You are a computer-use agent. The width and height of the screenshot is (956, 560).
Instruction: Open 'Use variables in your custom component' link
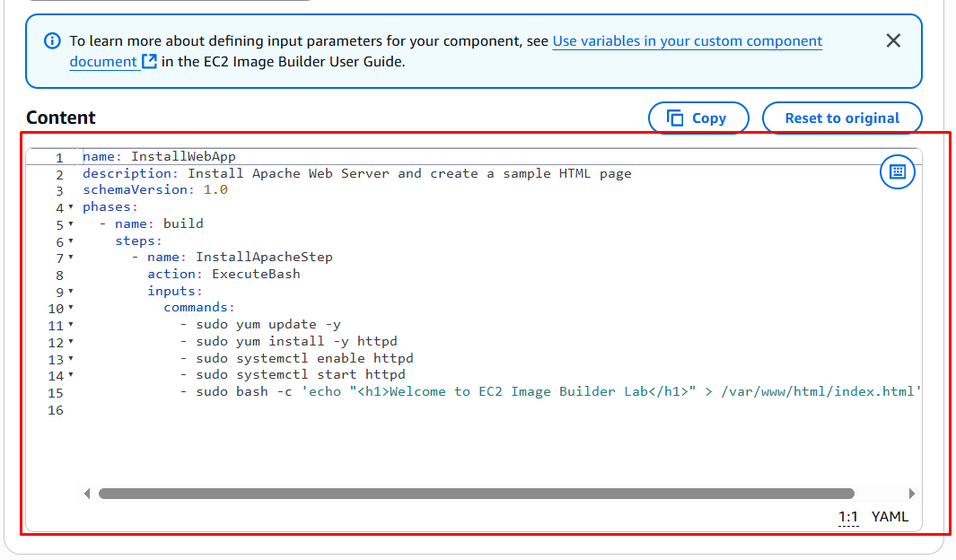[x=687, y=41]
